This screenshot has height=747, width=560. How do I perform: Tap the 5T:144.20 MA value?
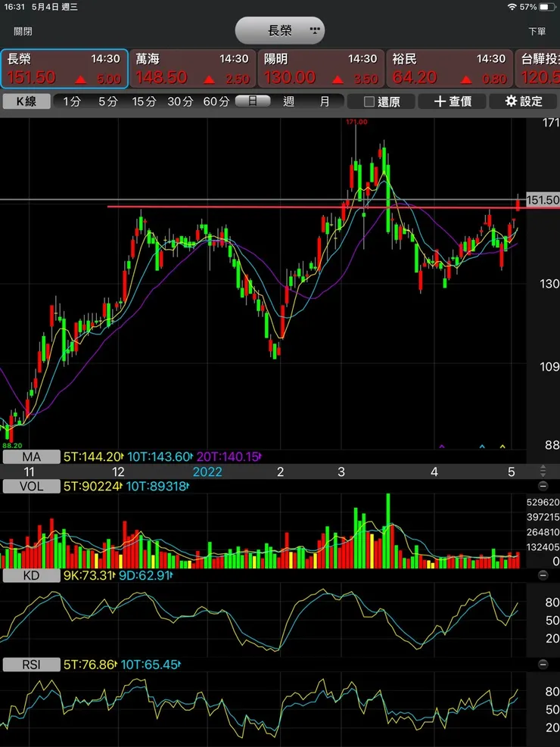coord(93,457)
